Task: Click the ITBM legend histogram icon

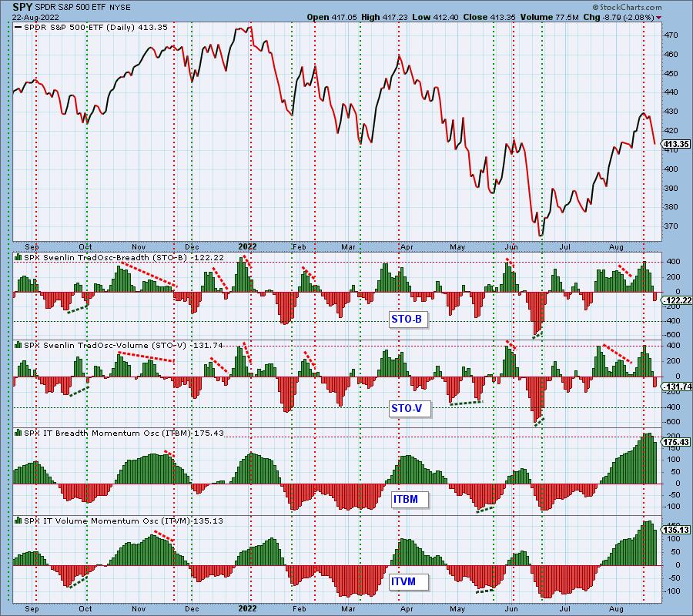Action: coord(18,433)
